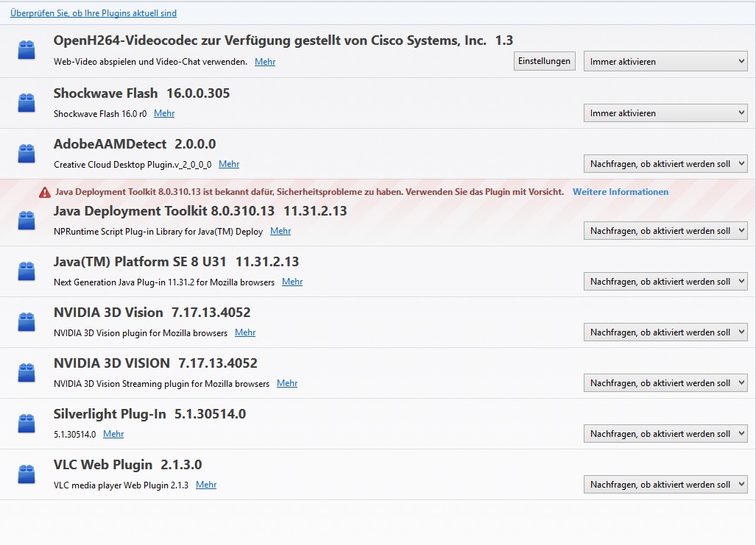The width and height of the screenshot is (756, 545).
Task: Click the OpenH264-Videocodec plugin brick icon
Action: click(x=27, y=51)
